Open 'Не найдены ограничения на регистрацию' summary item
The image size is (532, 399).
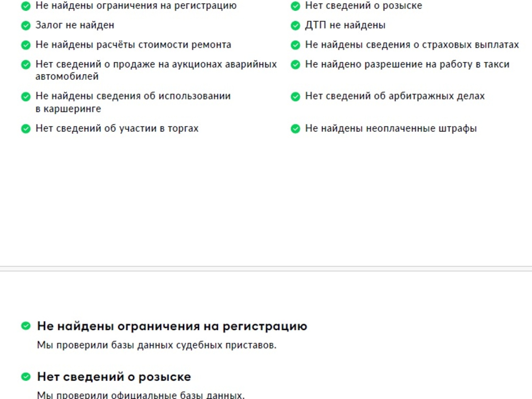(x=136, y=6)
